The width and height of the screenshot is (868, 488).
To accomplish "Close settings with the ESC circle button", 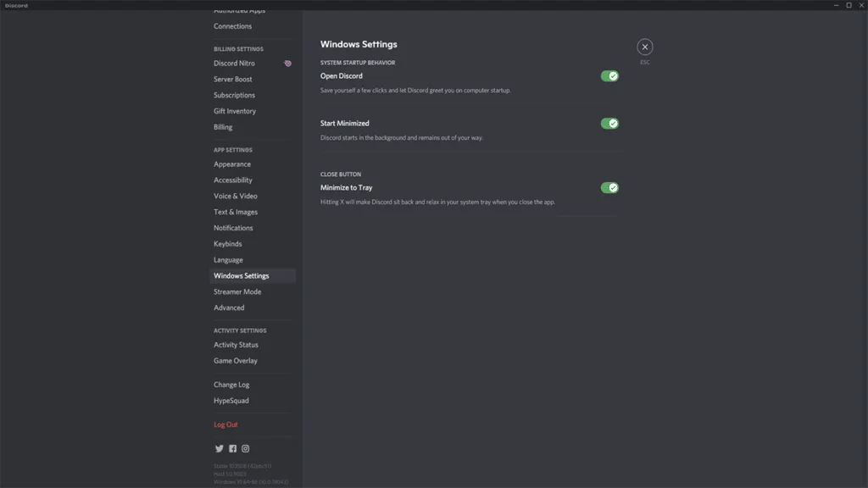I will point(645,47).
